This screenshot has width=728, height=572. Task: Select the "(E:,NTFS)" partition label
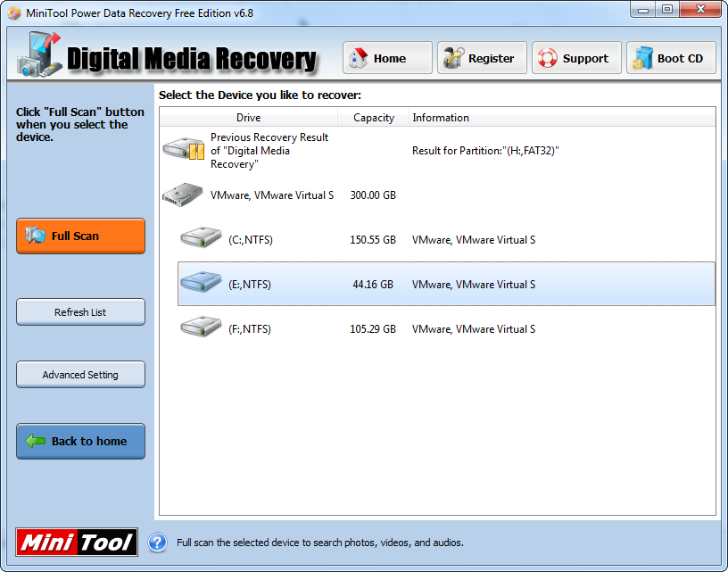[x=249, y=284]
